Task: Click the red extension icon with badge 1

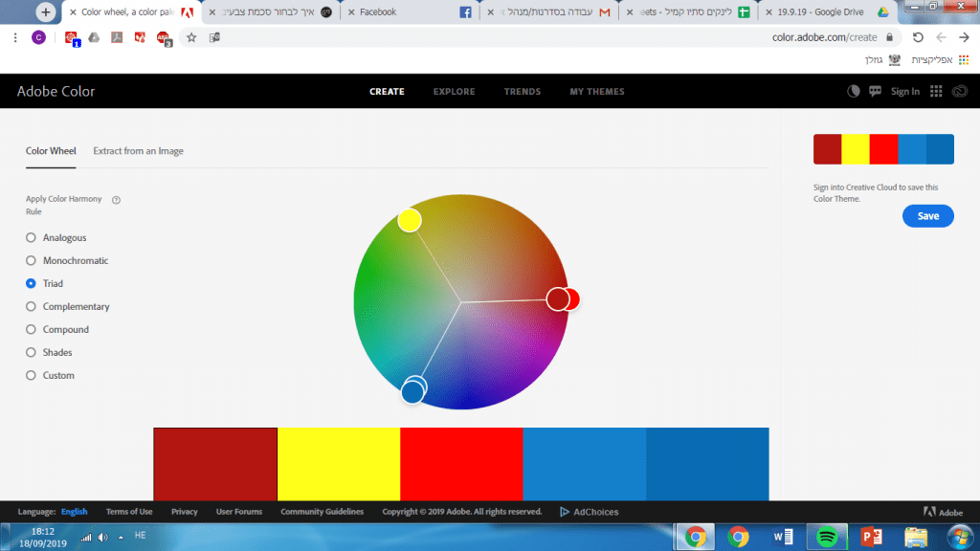Action: pyautogui.click(x=71, y=38)
